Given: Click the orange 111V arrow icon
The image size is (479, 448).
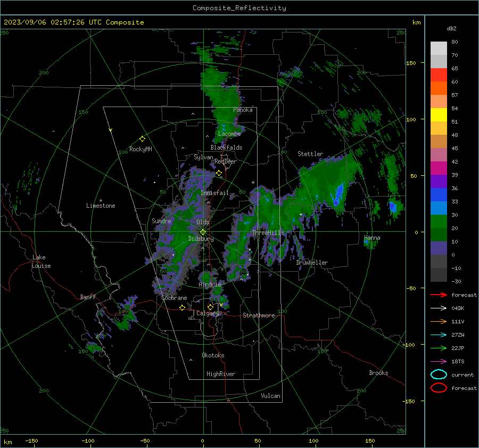Looking at the screenshot, I should click(439, 321).
